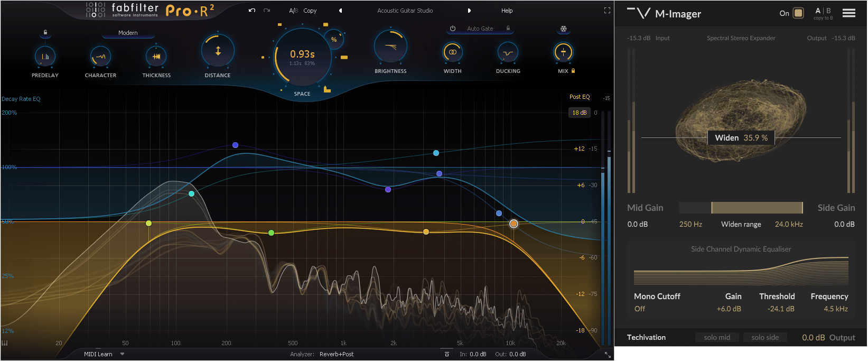Click the Pro-R 2 resize corner icon
Viewport: 868px width, 361px height.
point(608,355)
